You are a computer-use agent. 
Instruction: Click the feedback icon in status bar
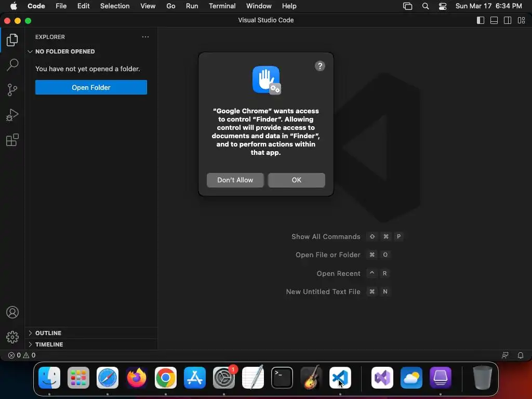tap(505, 355)
